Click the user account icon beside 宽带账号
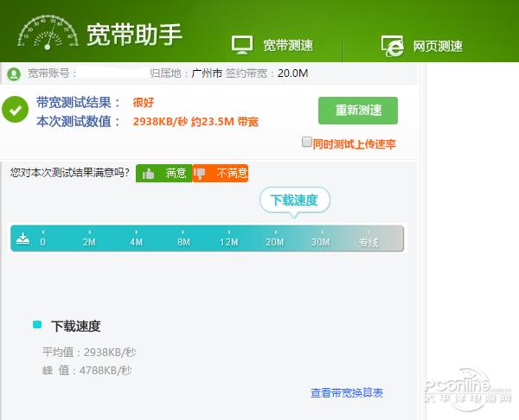The width and height of the screenshot is (519, 420). coord(15,73)
